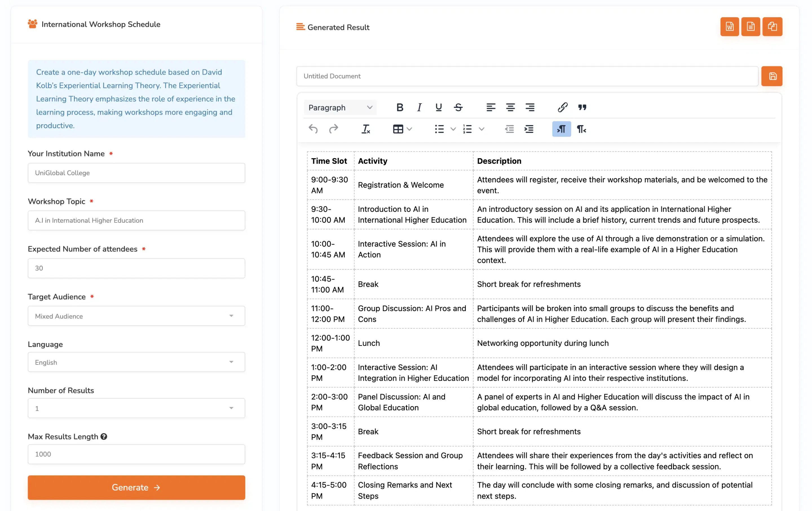Toggle left-to-right text direction

click(x=561, y=129)
